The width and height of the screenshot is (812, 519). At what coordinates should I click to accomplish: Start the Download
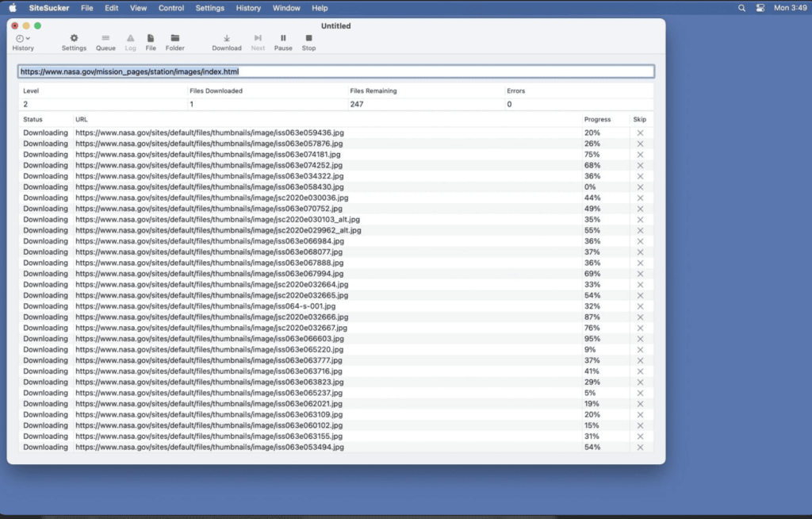227,41
